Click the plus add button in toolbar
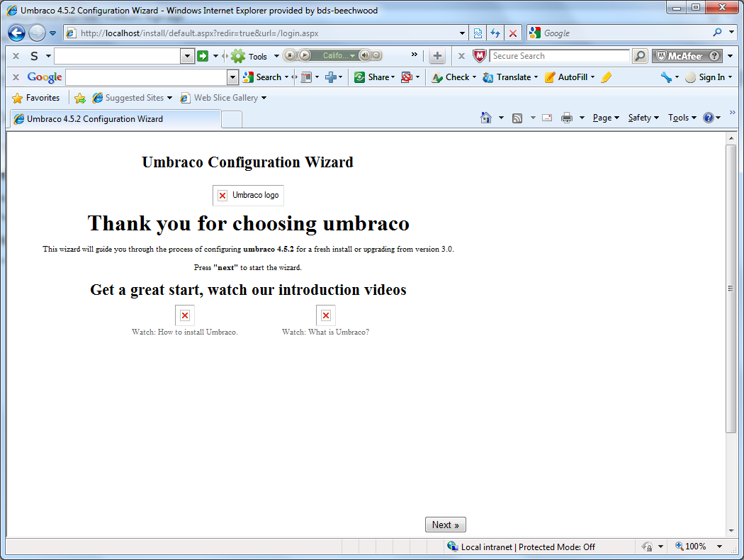This screenshot has height=560, width=744. (x=437, y=56)
